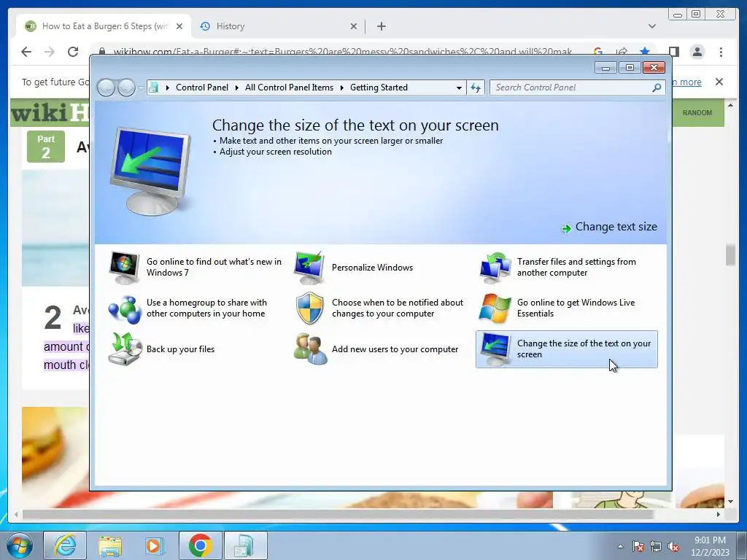The height and width of the screenshot is (560, 747).
Task: Switch to the How to Eat a Burger tab
Action: click(x=104, y=26)
